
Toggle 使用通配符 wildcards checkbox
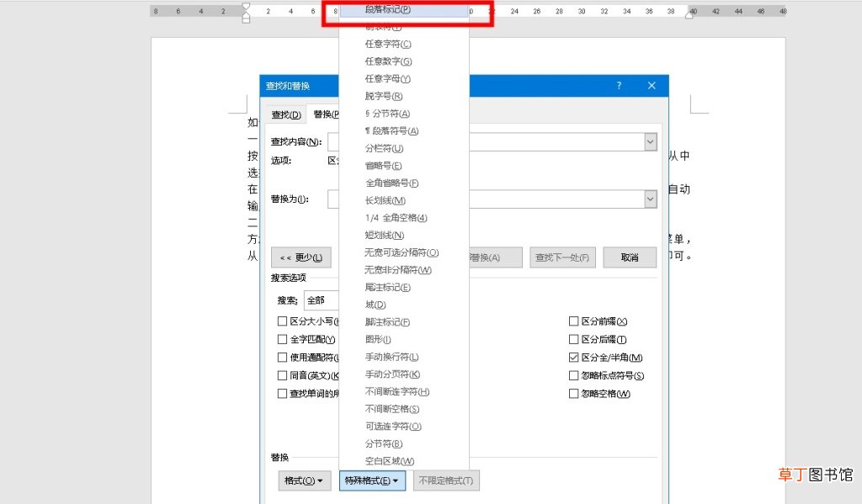pyautogui.click(x=283, y=358)
